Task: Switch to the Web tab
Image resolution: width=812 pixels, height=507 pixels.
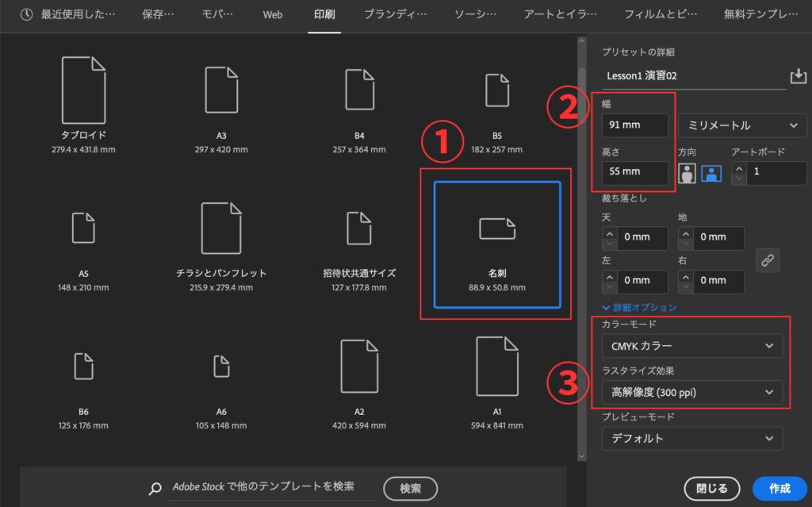Action: click(x=273, y=14)
